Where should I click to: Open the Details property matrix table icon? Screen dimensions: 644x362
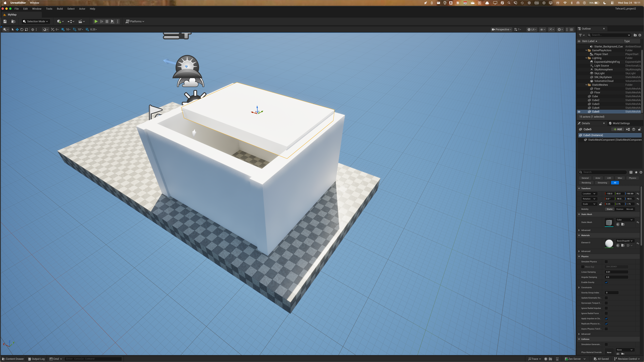[631, 172]
